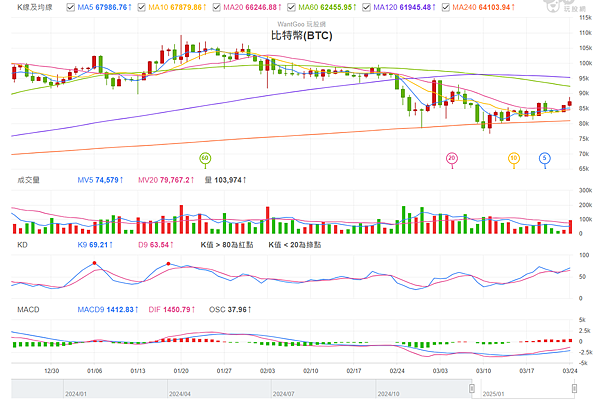Click the MA10 67879.86 value label
This screenshot has height=401, width=600.
tap(177, 7)
